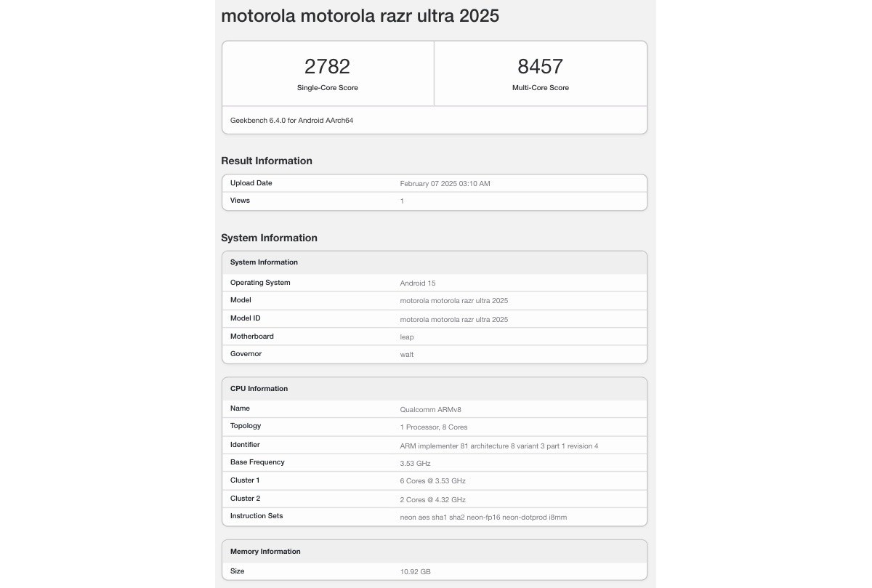872x588 pixels.
Task: Click the Operating System row showing Android 15
Action: 418,283
